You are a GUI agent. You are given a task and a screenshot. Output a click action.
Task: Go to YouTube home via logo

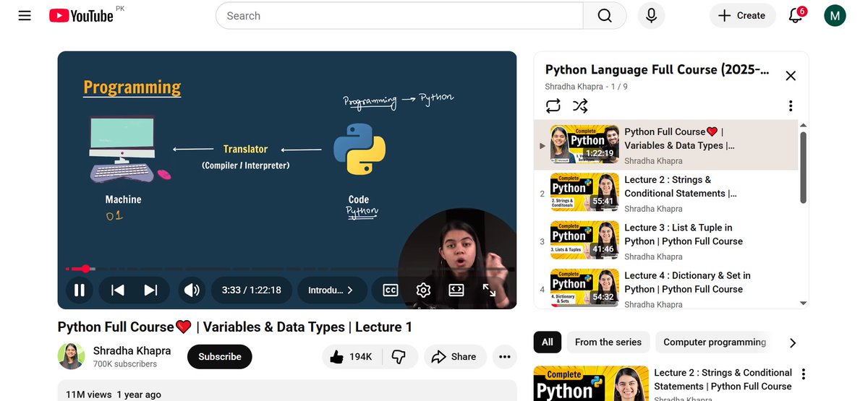point(81,15)
